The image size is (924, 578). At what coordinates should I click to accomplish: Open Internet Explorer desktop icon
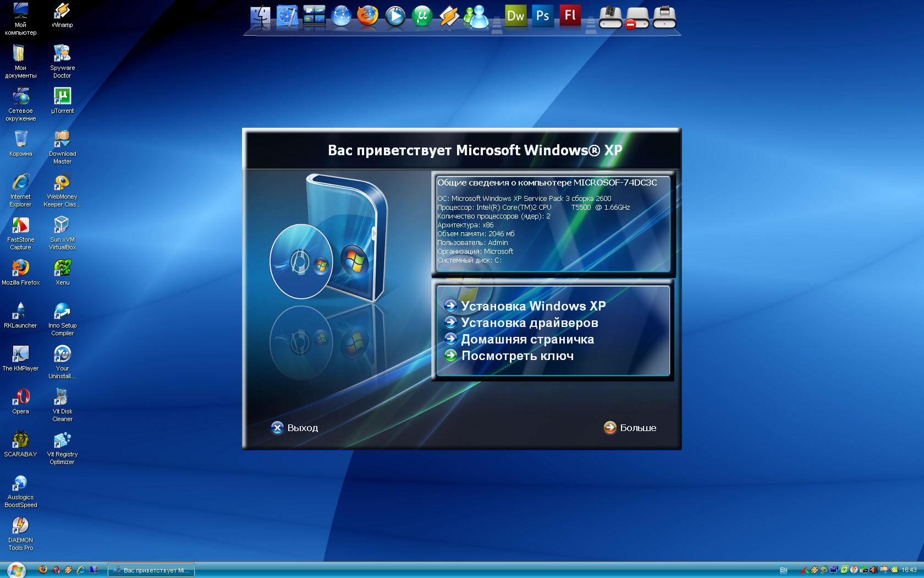[x=20, y=190]
